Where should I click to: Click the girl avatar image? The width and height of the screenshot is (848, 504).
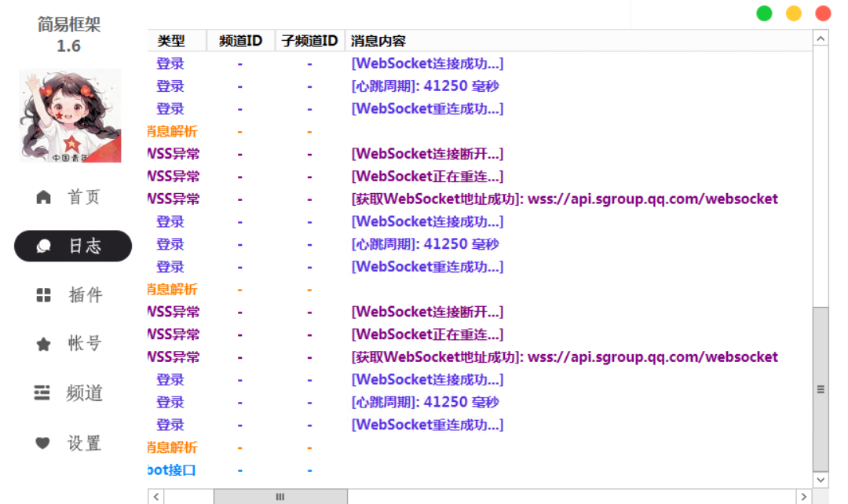pos(70,115)
